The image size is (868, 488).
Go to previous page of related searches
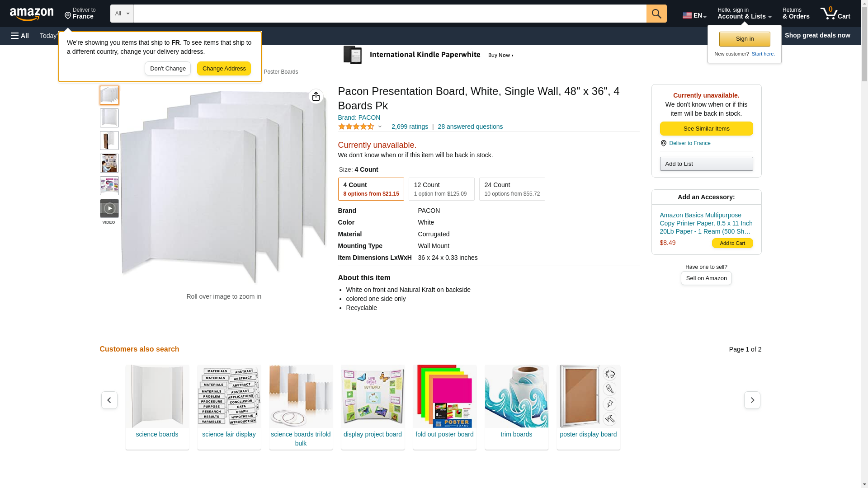(x=109, y=400)
